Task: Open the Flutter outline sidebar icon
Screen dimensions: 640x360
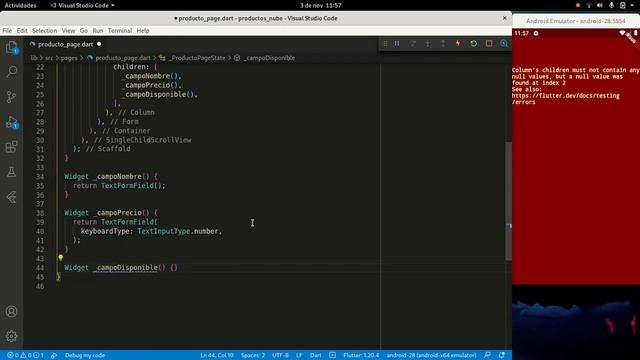Action: pos(11,197)
